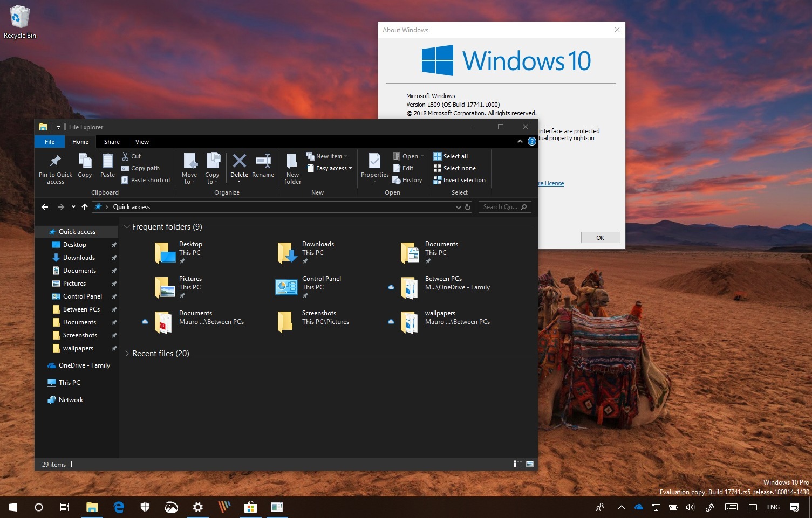This screenshot has width=812, height=518.
Task: Click the Pin to Quick access icon
Action: (54, 167)
